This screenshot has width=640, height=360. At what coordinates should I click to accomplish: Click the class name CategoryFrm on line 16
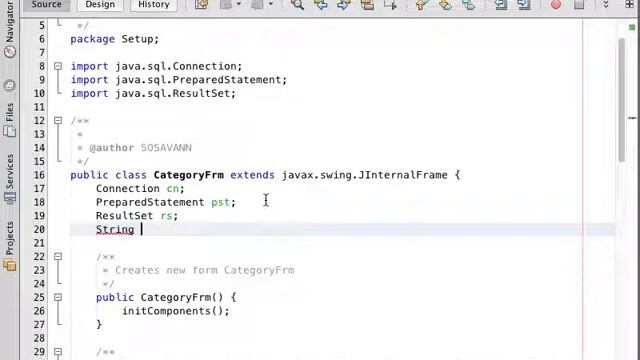[x=189, y=175]
